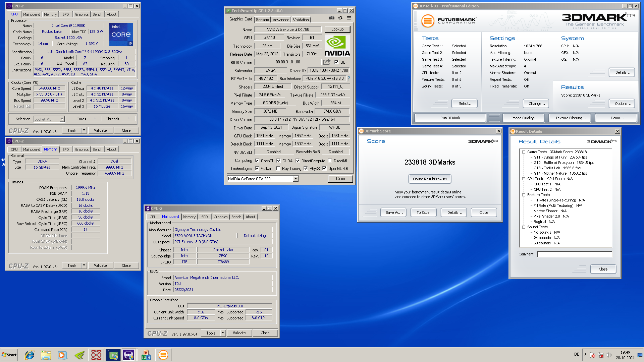The image size is (644, 362).
Task: Open Bench tab in CPU-Z Mainboard window
Action: click(236, 217)
